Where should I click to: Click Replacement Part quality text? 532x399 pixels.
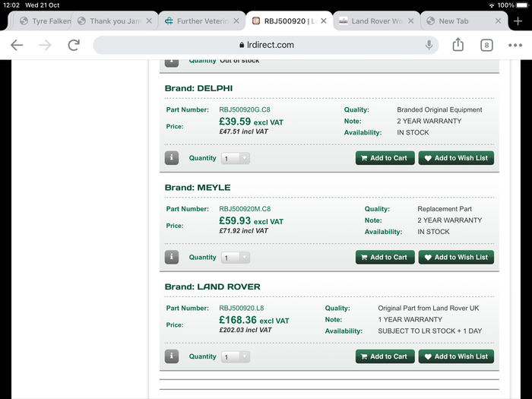click(445, 209)
